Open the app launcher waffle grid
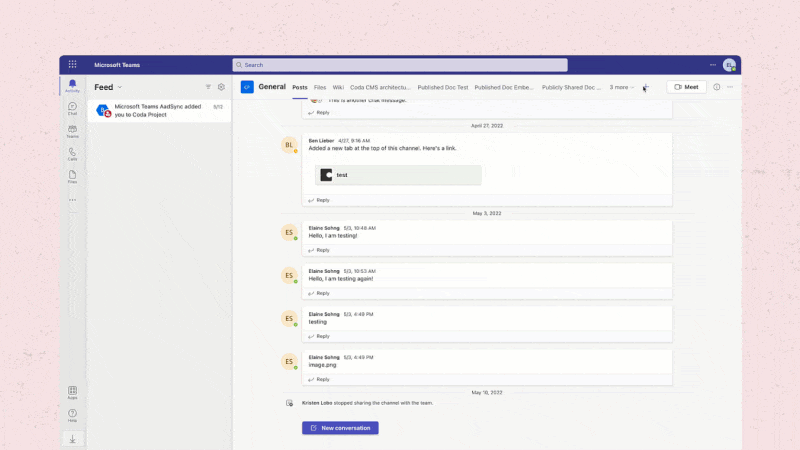The width and height of the screenshot is (800, 450). point(72,65)
